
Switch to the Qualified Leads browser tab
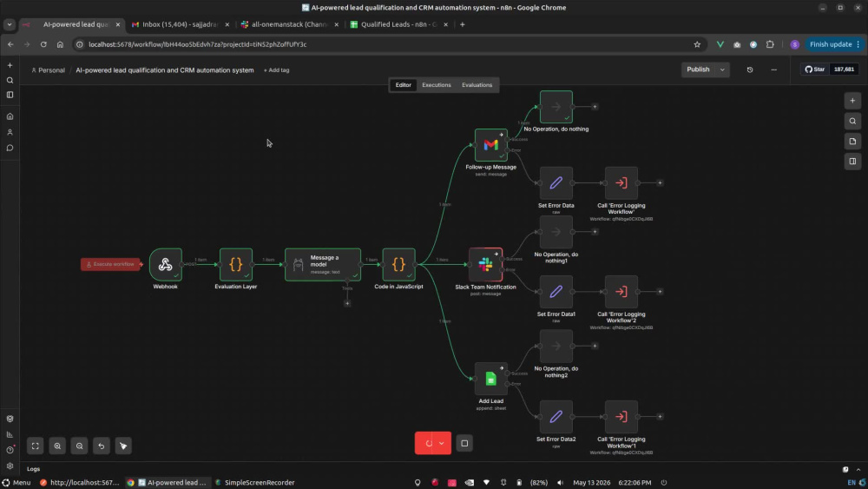399,24
